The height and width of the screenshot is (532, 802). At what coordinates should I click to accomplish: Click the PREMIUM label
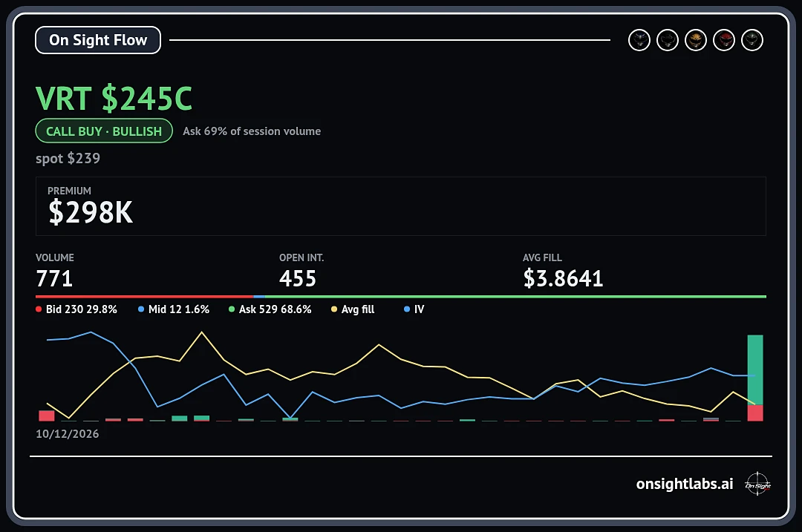[x=69, y=191]
